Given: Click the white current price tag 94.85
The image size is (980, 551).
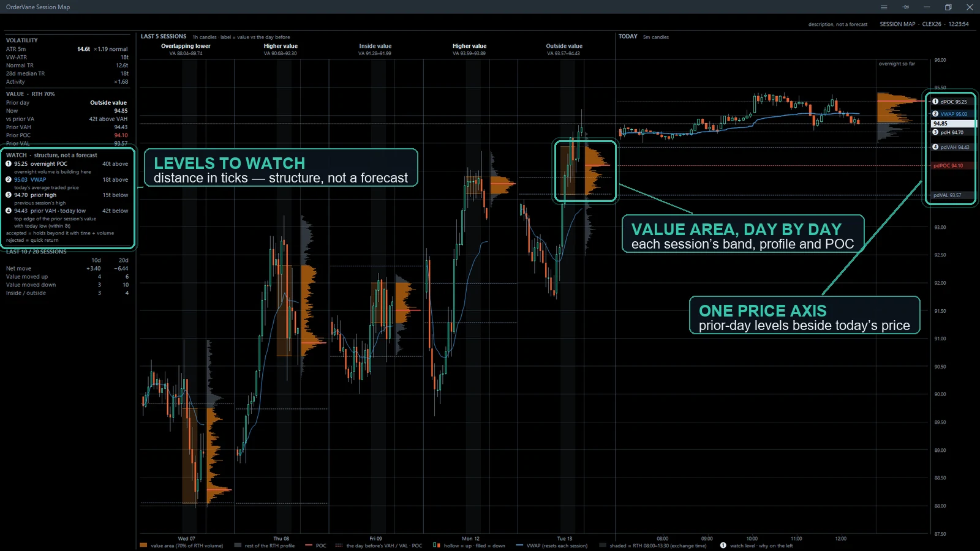Looking at the screenshot, I should [x=953, y=124].
